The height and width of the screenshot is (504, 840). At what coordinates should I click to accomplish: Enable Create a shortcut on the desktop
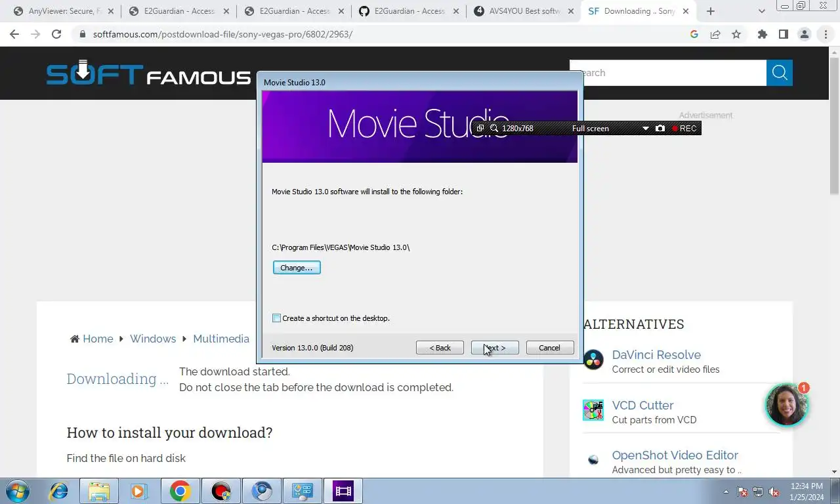click(277, 318)
